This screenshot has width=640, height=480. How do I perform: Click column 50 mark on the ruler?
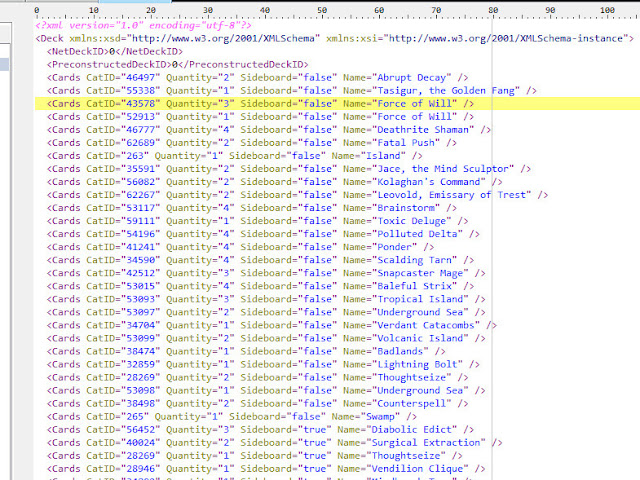[x=322, y=10]
